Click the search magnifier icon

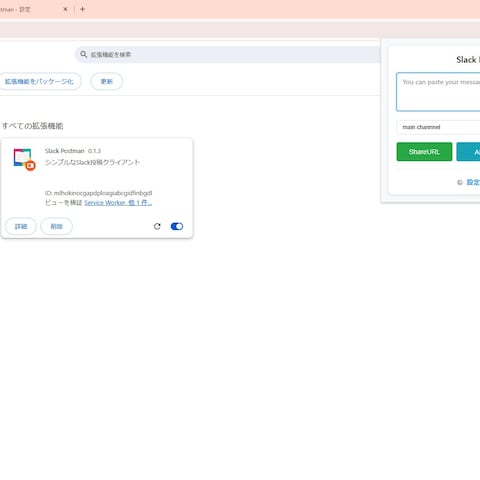click(x=84, y=54)
